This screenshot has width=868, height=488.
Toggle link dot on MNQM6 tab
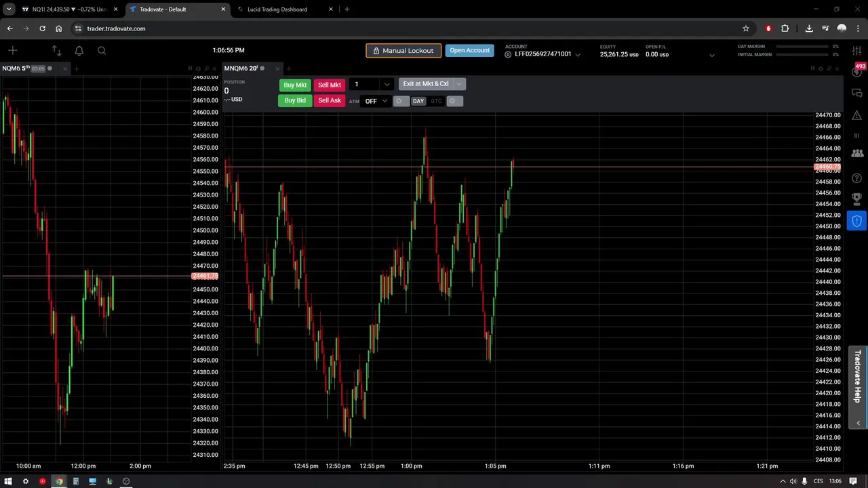(x=262, y=68)
